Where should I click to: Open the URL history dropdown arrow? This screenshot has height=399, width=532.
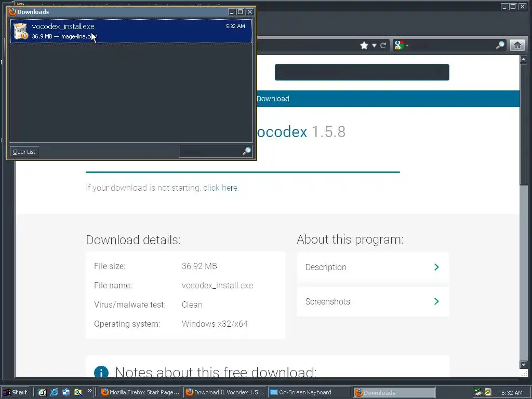pos(374,46)
